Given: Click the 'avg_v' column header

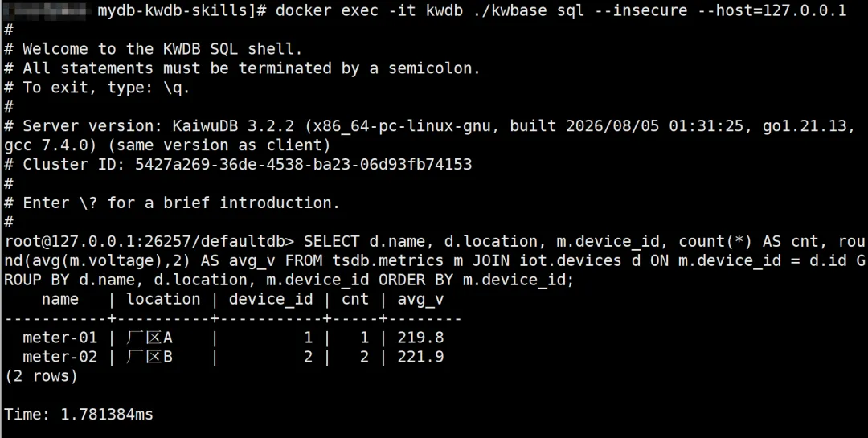Looking at the screenshot, I should coord(420,300).
